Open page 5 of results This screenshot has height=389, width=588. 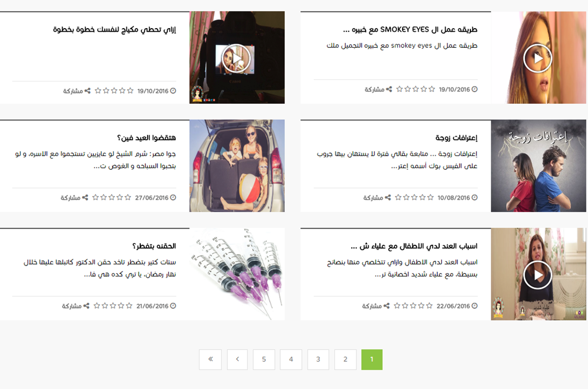pos(264,359)
